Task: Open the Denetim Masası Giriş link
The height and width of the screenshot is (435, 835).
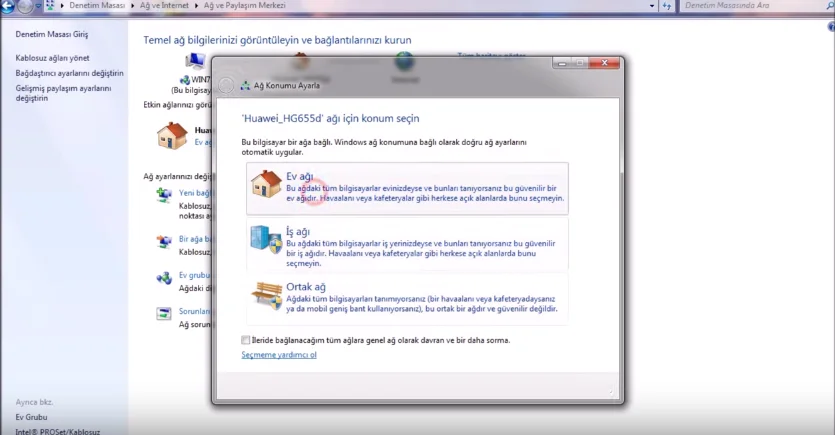Action: pyautogui.click(x=52, y=34)
